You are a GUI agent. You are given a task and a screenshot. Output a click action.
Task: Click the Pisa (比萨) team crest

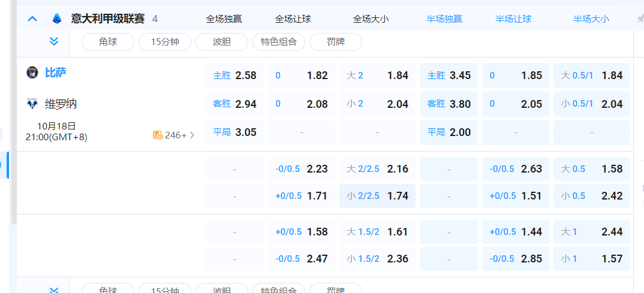pos(32,73)
